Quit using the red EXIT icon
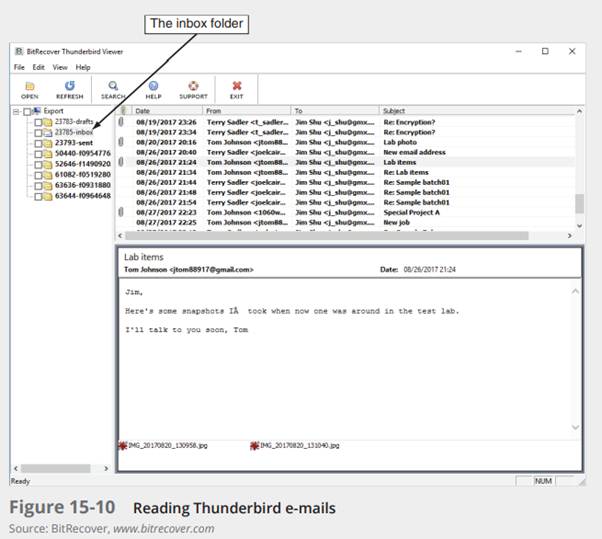 tap(236, 90)
